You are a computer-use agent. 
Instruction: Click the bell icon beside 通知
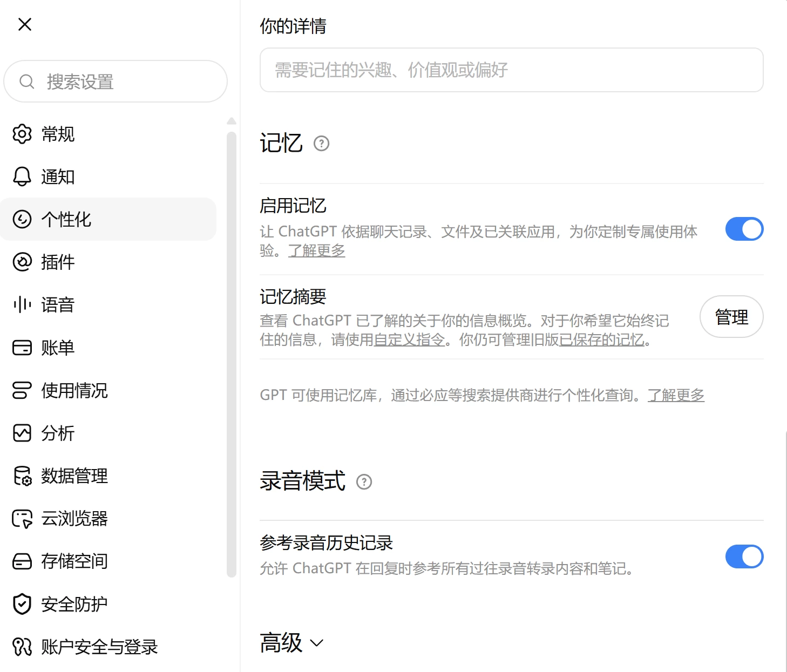tap(22, 177)
